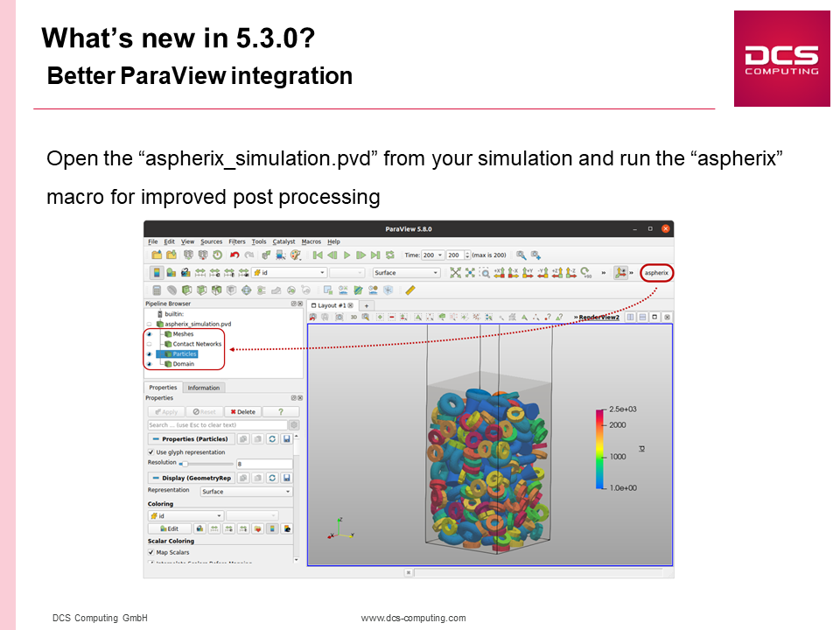The width and height of the screenshot is (840, 630).
Task: Set view direction to +Z
Action: coord(556,273)
